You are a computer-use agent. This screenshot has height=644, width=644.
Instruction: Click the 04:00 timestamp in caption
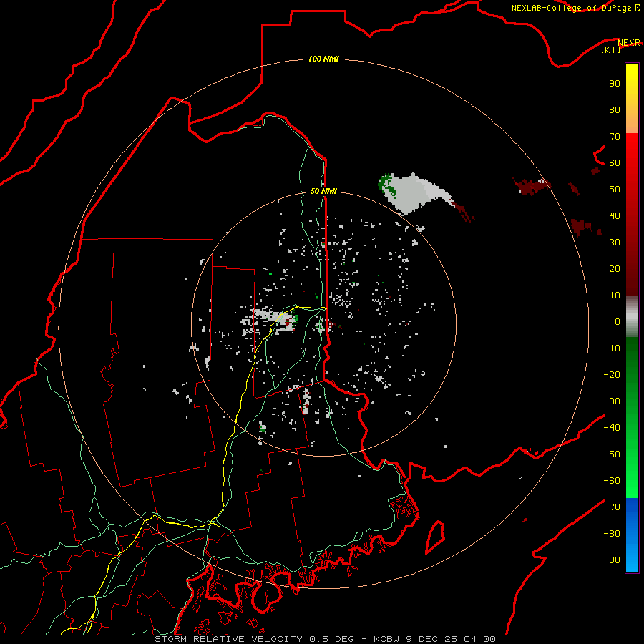click(x=479, y=639)
